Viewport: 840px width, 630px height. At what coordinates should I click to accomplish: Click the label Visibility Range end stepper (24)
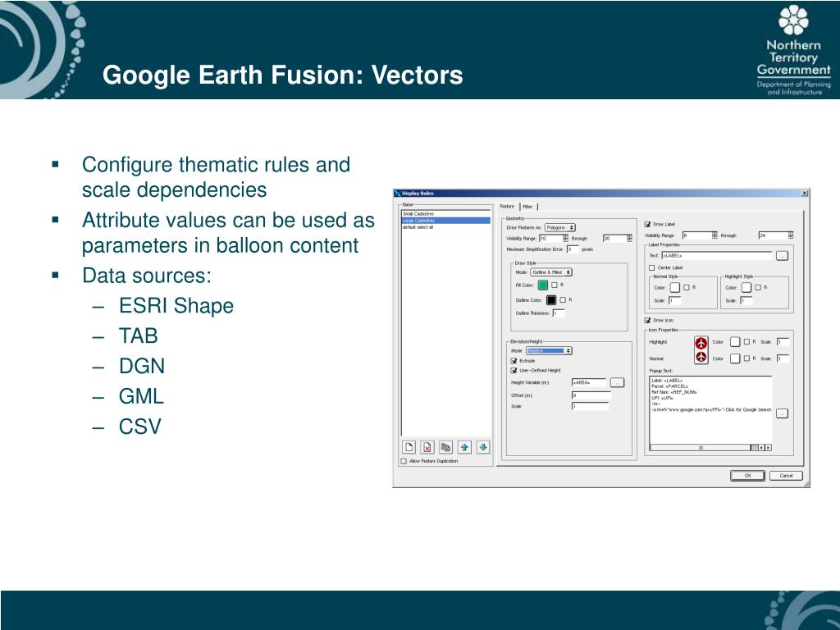(790, 235)
